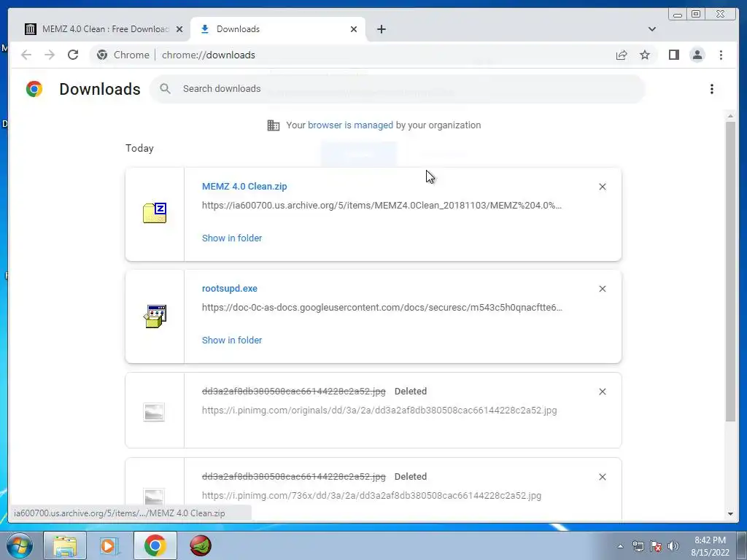
Task: Focus the Search downloads field
Action: tap(398, 89)
